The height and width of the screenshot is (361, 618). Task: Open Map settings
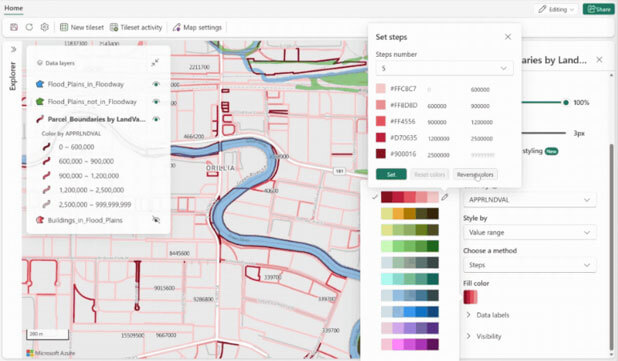pos(197,27)
